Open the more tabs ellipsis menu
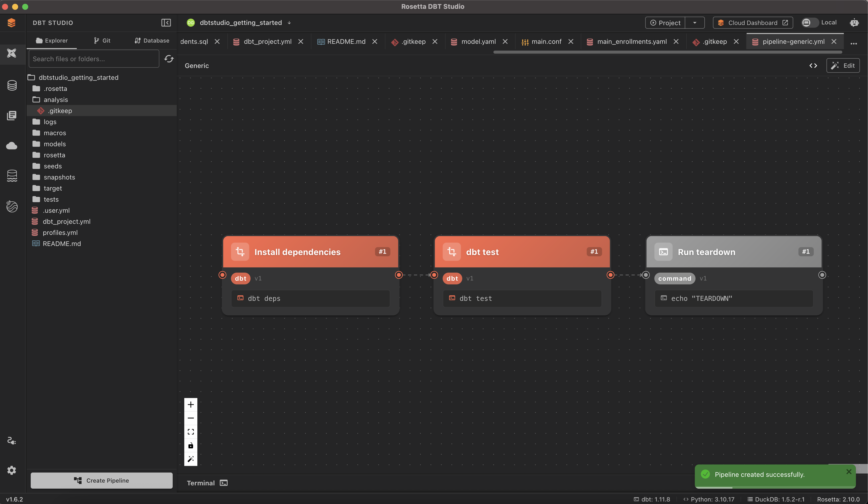 point(854,43)
